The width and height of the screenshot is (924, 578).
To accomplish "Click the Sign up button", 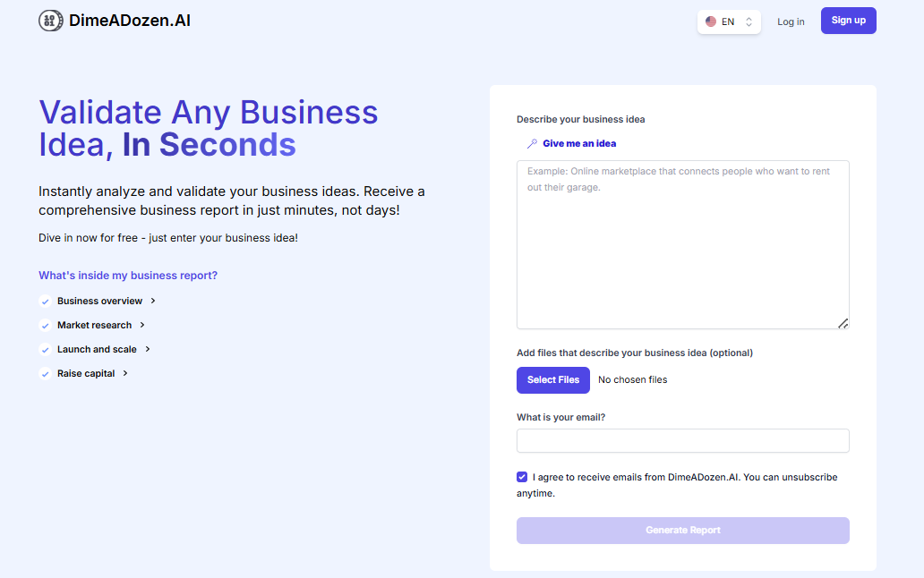I will point(849,21).
